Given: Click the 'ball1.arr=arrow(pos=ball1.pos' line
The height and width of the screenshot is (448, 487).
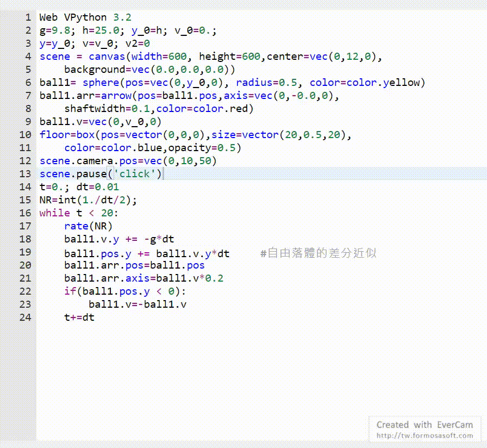Looking at the screenshot, I should pyautogui.click(x=189, y=96).
